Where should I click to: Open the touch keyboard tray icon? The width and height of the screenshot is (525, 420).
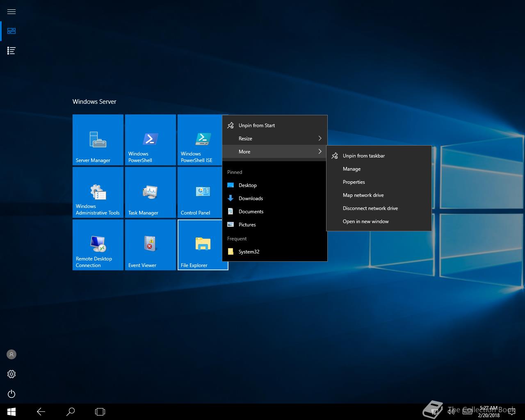(x=467, y=412)
